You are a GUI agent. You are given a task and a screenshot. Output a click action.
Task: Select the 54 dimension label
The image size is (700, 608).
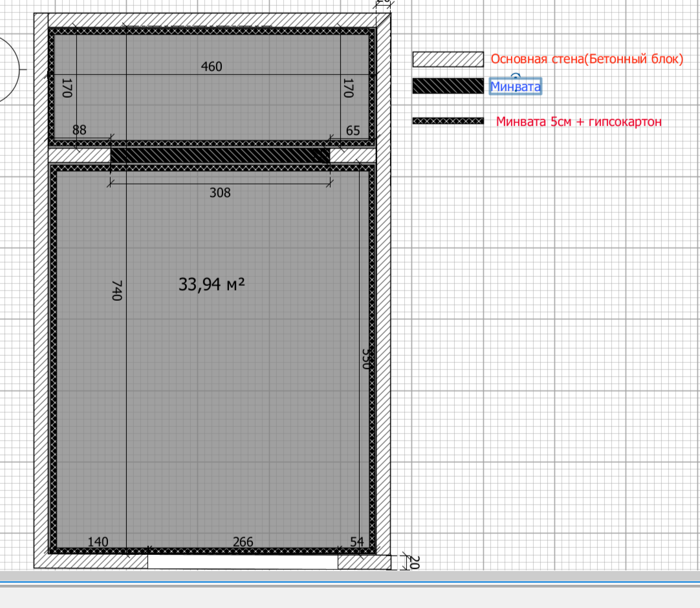click(x=356, y=542)
